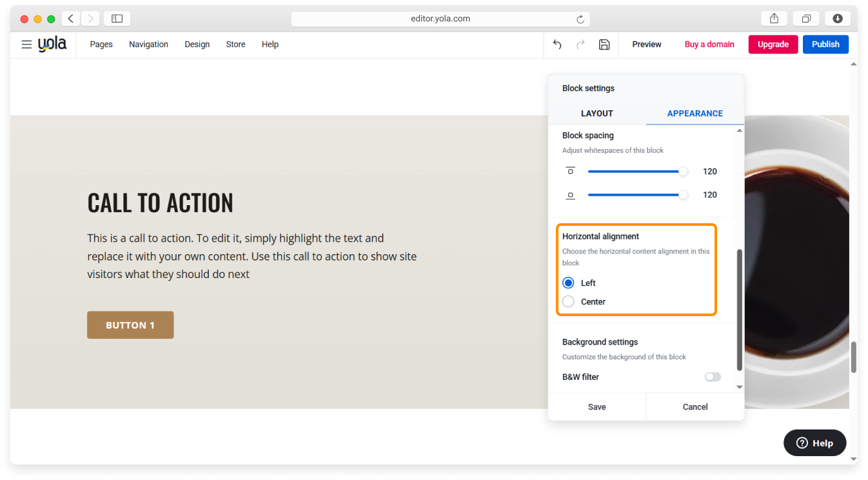Click the Publish button
The width and height of the screenshot is (868, 480).
tap(825, 45)
